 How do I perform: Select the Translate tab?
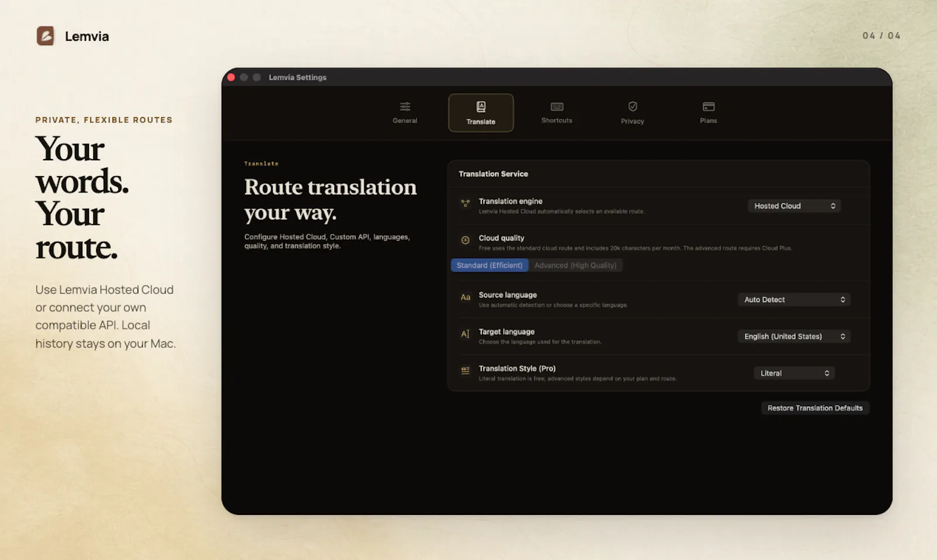coord(481,113)
